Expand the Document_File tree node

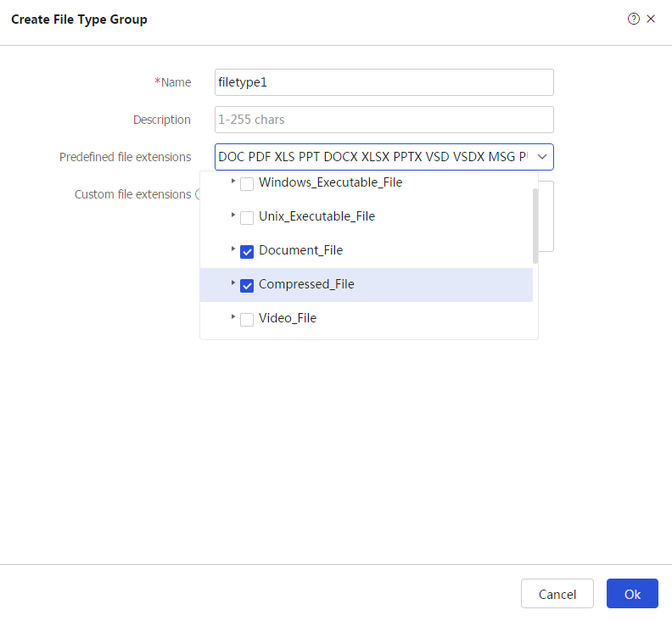[x=232, y=249]
